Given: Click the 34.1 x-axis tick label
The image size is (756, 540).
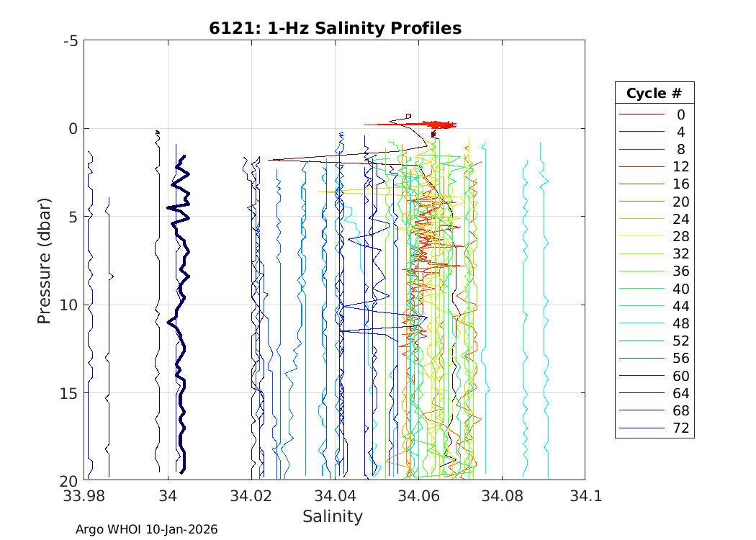Looking at the screenshot, I should pyautogui.click(x=585, y=496).
